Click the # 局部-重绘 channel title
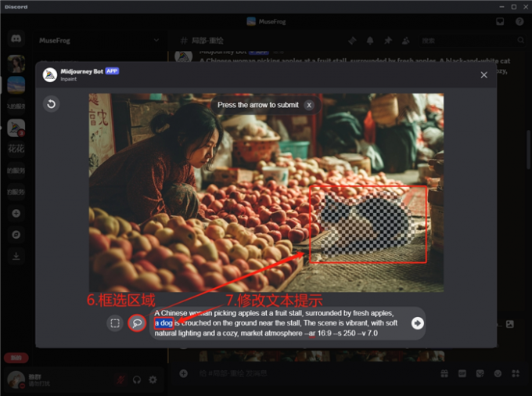 [x=202, y=41]
